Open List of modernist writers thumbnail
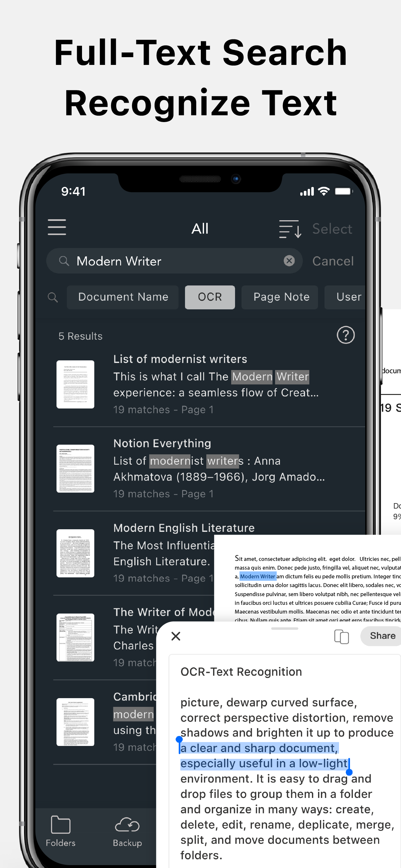 point(76,384)
